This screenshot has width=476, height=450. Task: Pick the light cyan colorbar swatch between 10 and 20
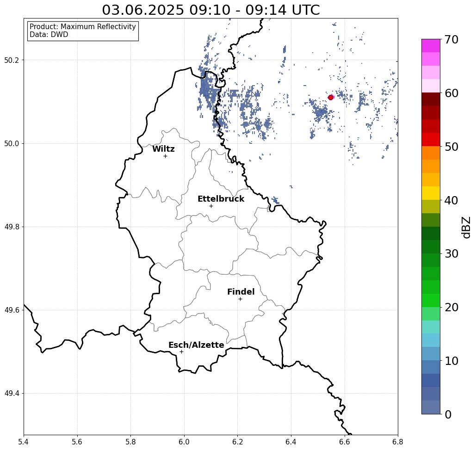[431, 327]
